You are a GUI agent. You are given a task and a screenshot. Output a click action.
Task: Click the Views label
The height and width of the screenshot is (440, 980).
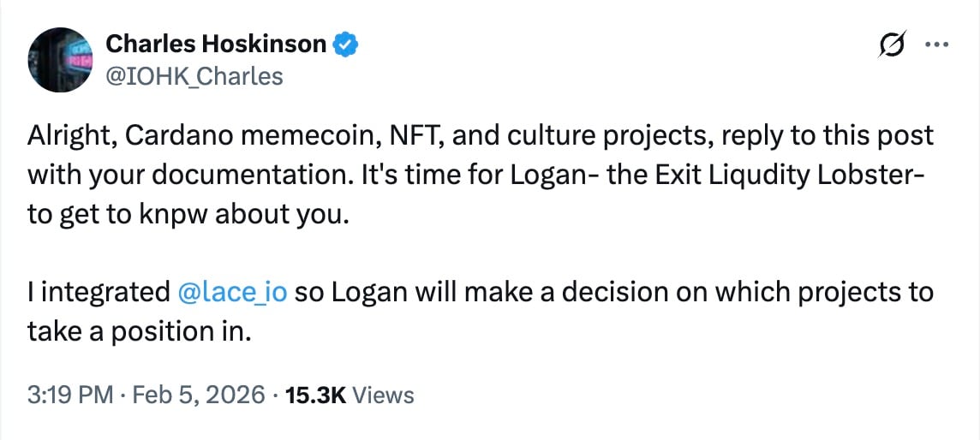click(x=383, y=395)
